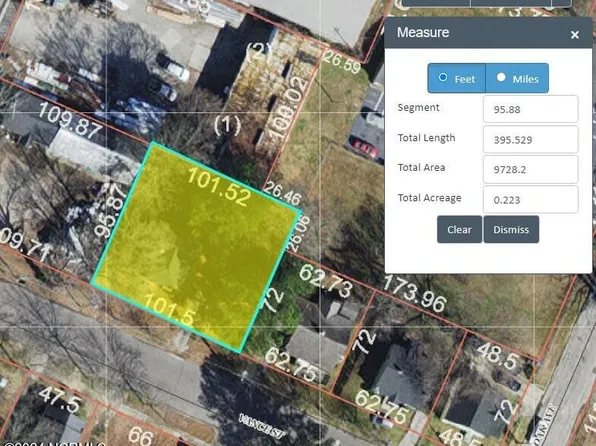596x446 pixels.
Task: Click the Measure panel title
Action: point(423,32)
